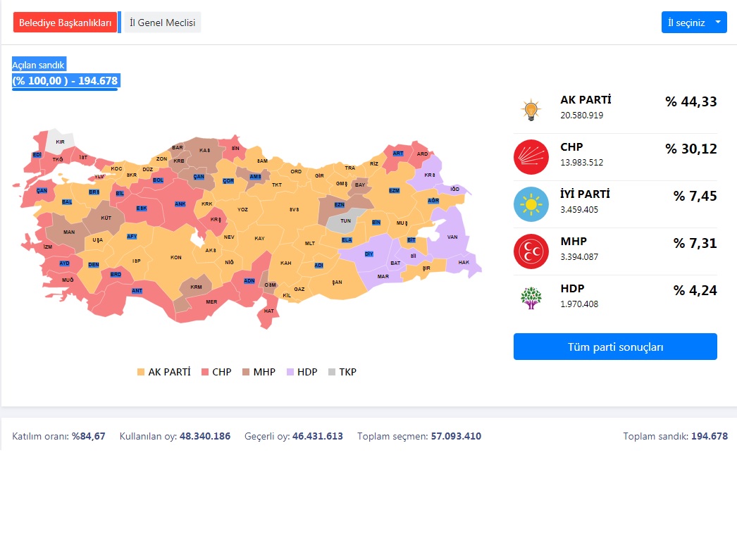The image size is (737, 560).
Task: Click the CHP vote count 13.983.512
Action: coord(581,163)
